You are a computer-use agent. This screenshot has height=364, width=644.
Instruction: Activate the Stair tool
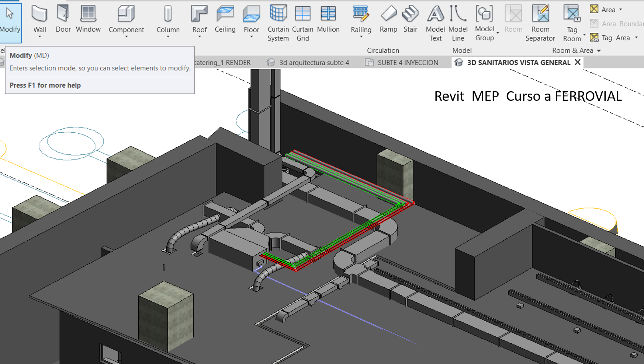410,19
